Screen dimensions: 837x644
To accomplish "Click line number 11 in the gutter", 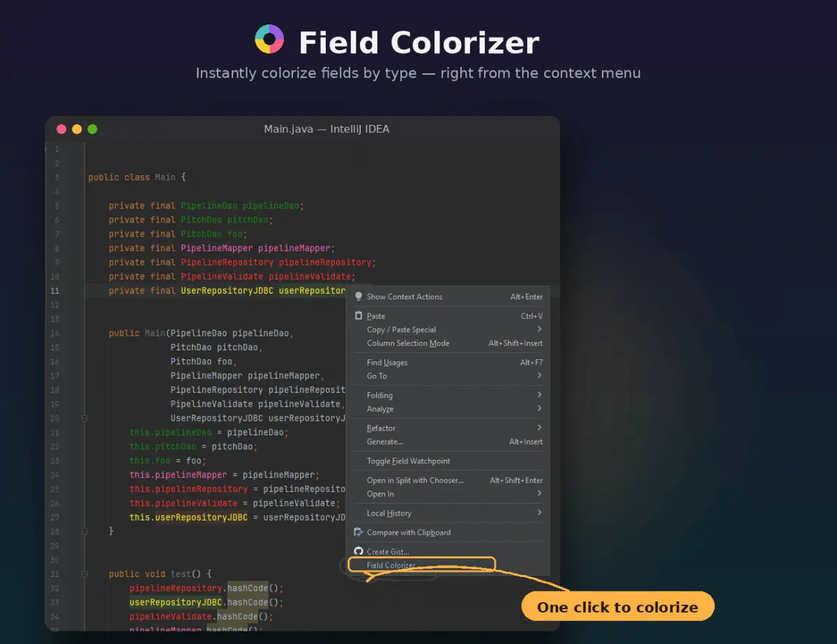I will [55, 291].
